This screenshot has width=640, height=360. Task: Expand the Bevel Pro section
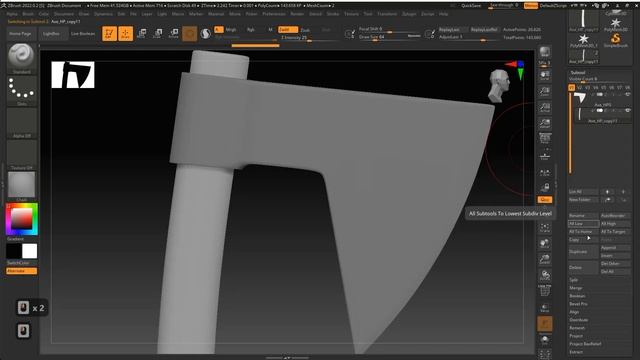coord(578,304)
